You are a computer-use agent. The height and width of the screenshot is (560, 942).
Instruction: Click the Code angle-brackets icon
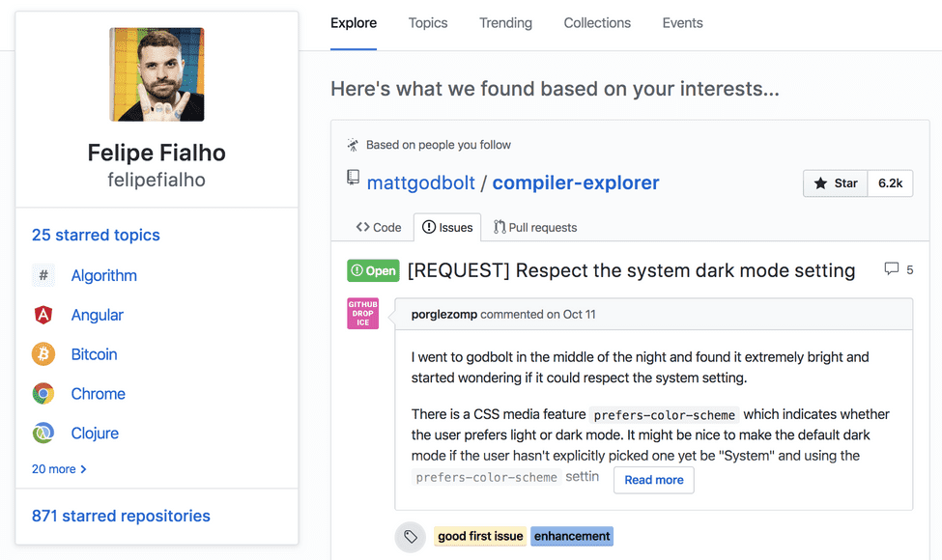[362, 227]
